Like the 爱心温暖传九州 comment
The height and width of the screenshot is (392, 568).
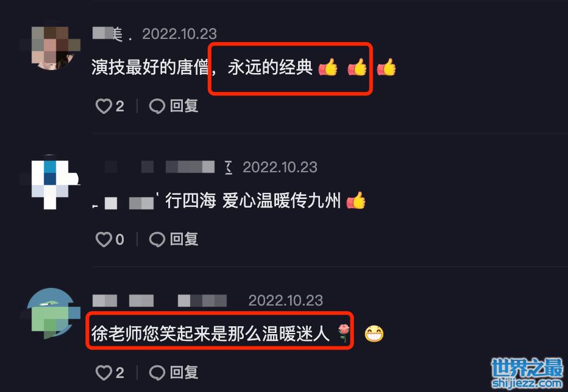(104, 240)
